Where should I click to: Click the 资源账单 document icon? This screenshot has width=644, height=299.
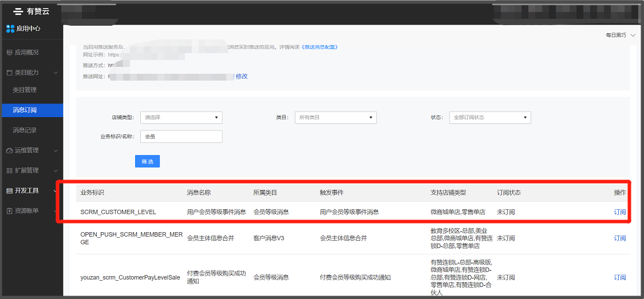[10, 211]
